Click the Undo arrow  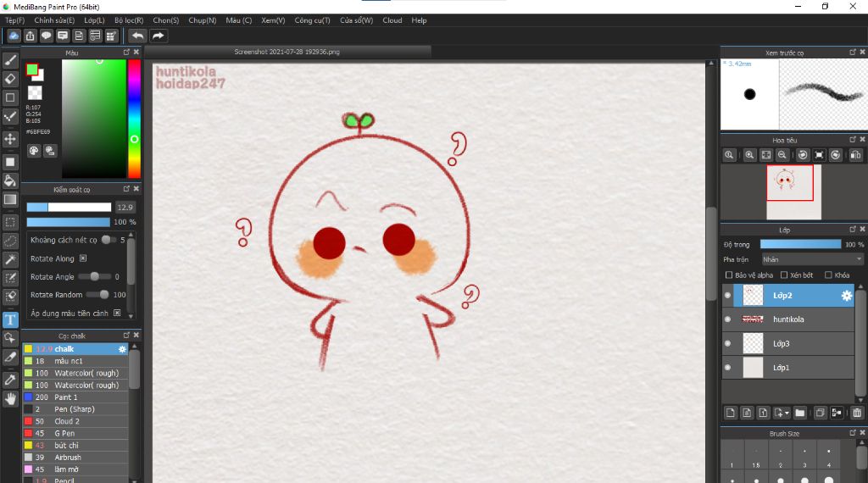137,36
